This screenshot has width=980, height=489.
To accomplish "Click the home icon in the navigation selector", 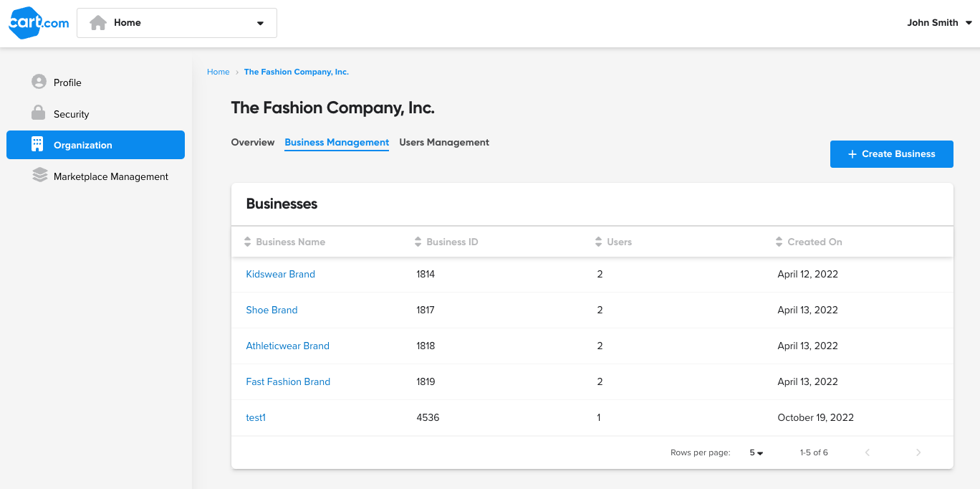I will [x=98, y=22].
